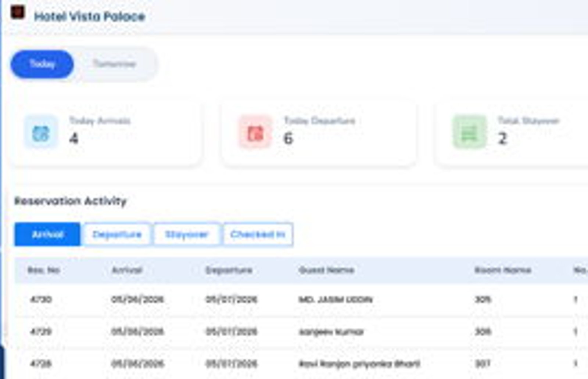The image size is (588, 379).
Task: Click room 307 cell
Action: 483,364
